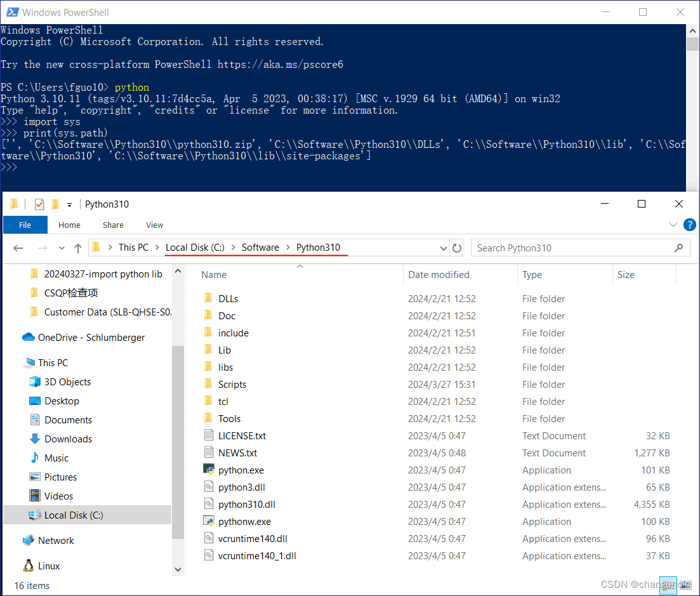Select the python.exe application icon

click(x=209, y=469)
